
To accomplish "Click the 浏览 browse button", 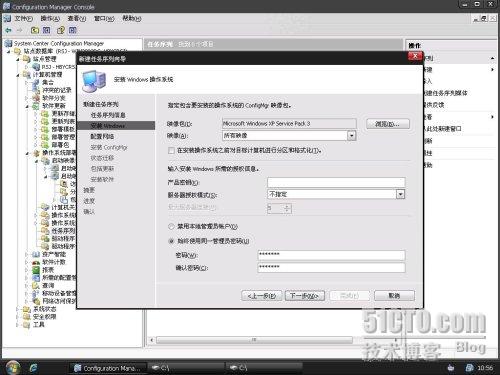I will [388, 124].
